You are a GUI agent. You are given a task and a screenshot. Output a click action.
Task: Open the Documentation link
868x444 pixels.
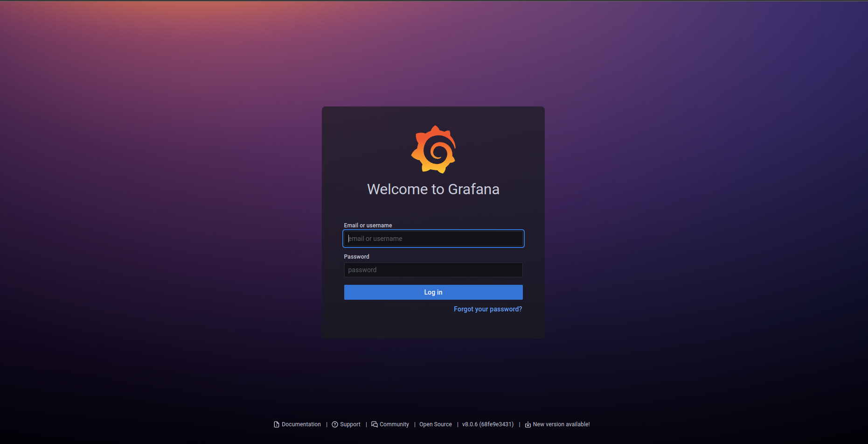point(301,424)
